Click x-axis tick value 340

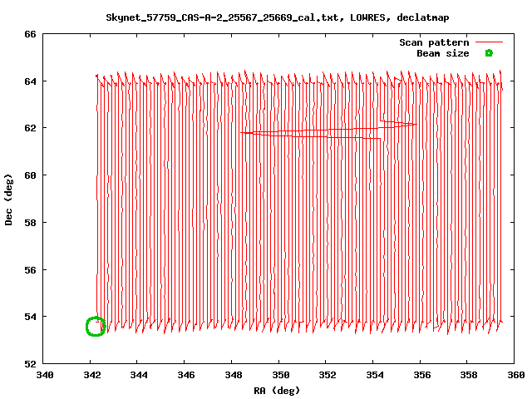[45, 375]
